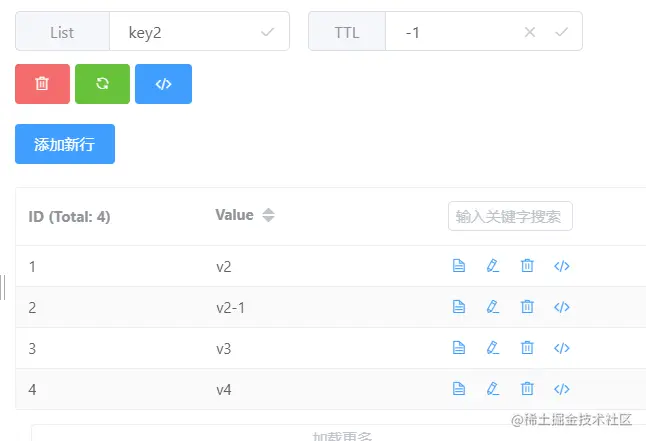646x441 pixels.
Task: Click the green refresh button
Action: 102,84
